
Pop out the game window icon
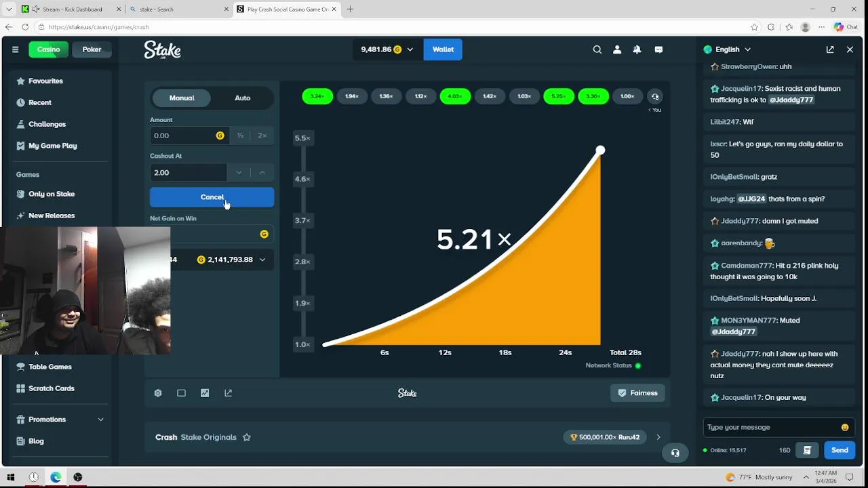tap(229, 393)
